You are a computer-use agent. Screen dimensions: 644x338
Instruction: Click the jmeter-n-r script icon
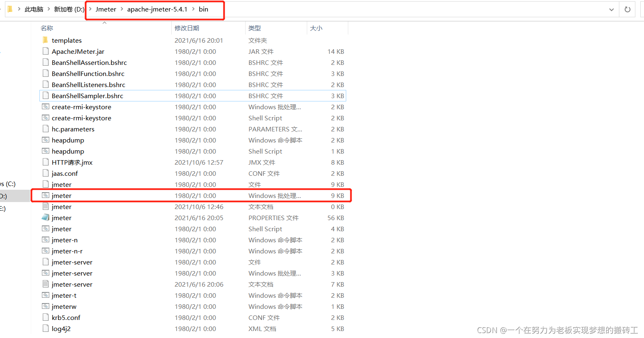click(46, 251)
